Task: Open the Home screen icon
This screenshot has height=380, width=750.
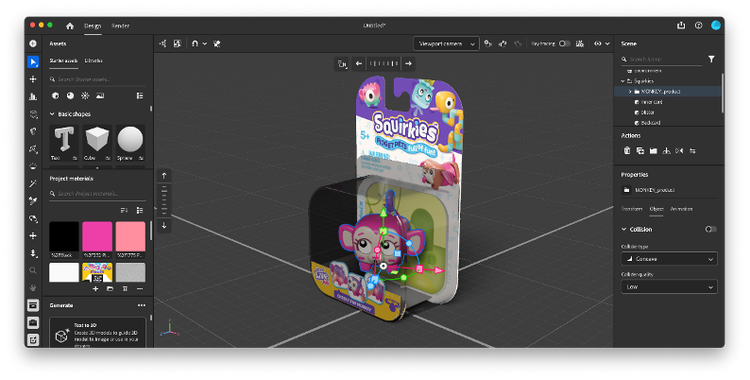Action: (x=70, y=26)
